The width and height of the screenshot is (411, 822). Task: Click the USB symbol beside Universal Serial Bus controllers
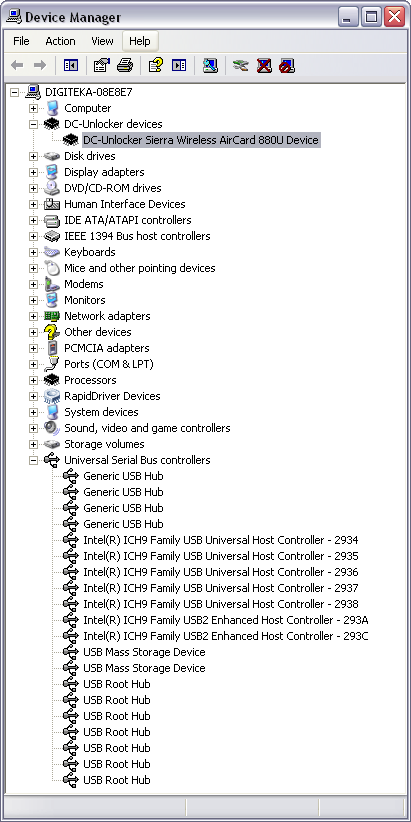[51, 460]
